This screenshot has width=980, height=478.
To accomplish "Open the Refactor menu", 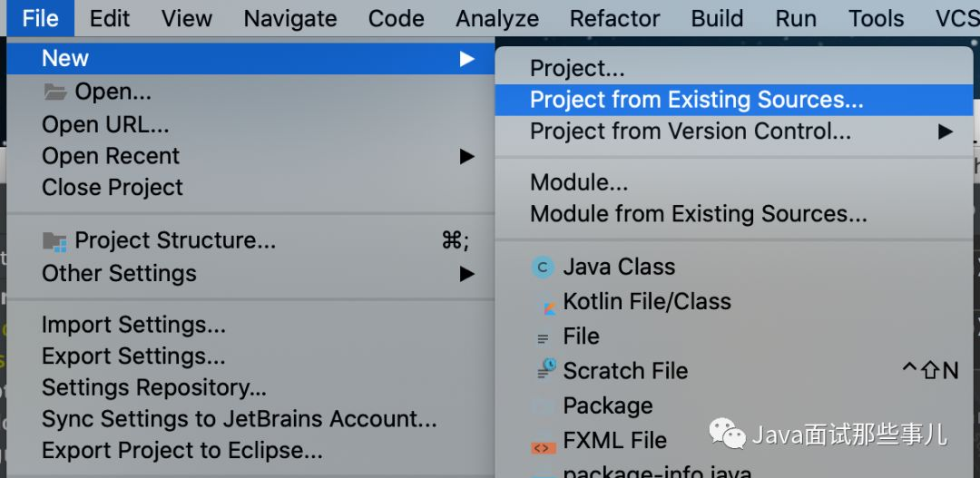I will click(614, 18).
